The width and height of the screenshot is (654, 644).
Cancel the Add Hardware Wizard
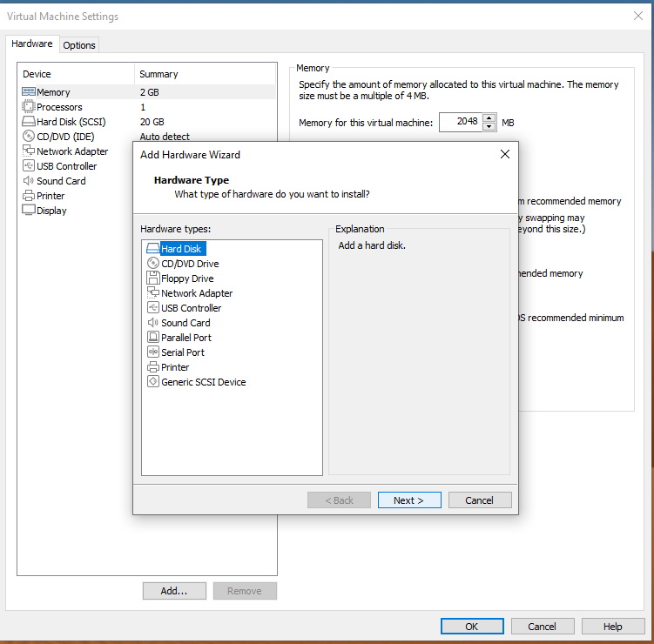(480, 500)
